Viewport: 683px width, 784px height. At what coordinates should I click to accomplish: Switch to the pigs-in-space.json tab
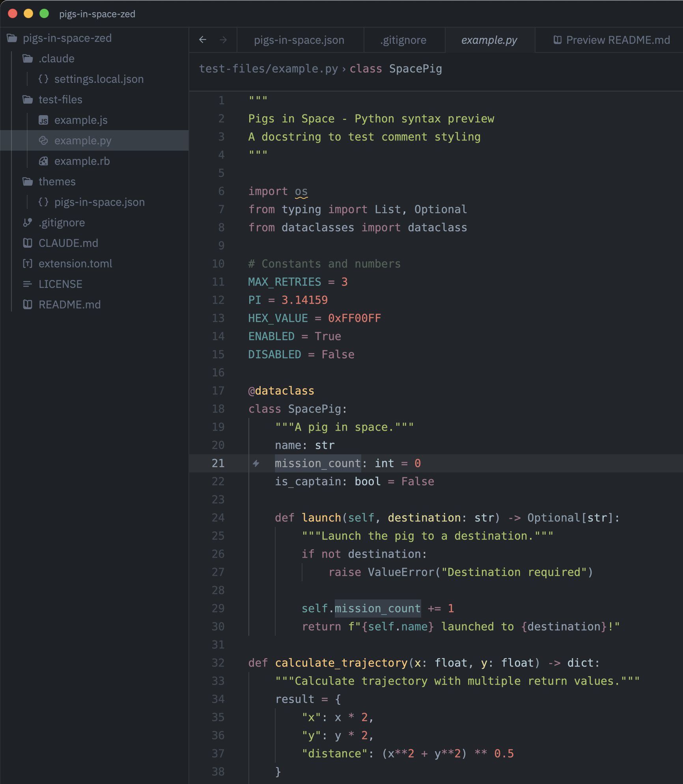click(x=300, y=40)
